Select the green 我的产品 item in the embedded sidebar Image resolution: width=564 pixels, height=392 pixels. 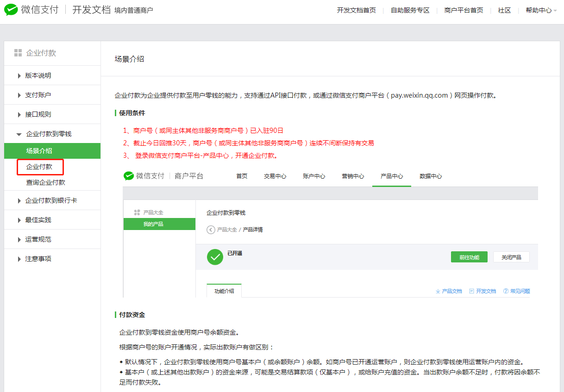[159, 224]
